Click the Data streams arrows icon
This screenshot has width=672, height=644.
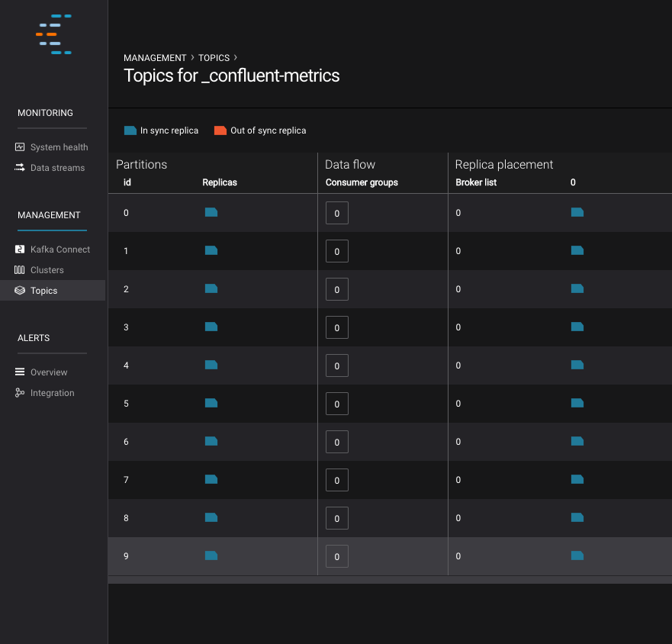point(20,168)
